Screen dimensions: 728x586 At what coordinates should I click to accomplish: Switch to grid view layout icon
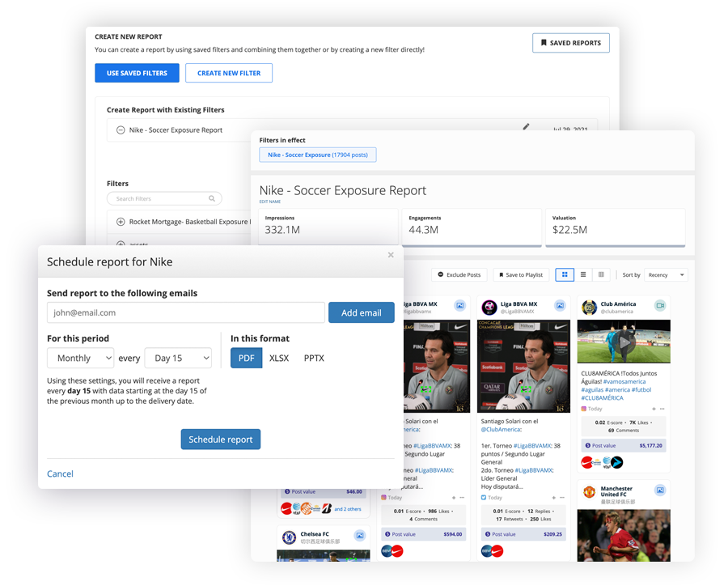tap(565, 275)
